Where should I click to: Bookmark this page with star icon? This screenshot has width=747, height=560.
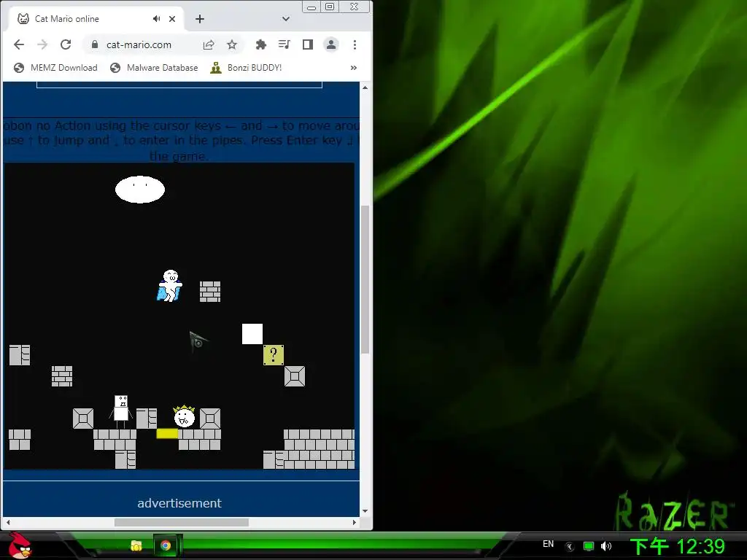pos(232,44)
